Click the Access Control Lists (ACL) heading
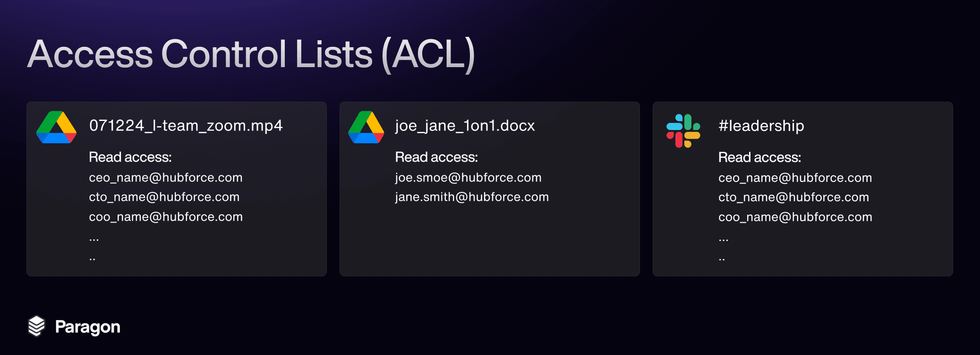The image size is (980, 355). coord(251,54)
